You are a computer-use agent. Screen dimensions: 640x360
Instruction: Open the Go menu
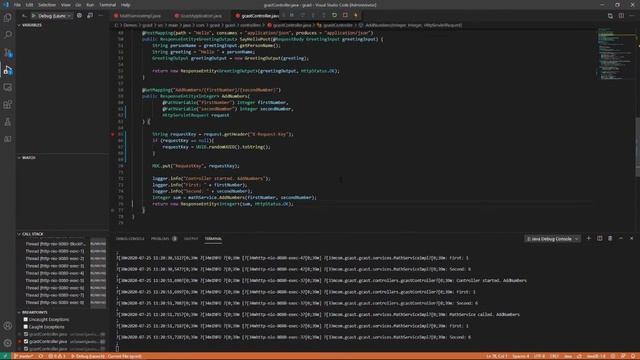tap(78, 5)
